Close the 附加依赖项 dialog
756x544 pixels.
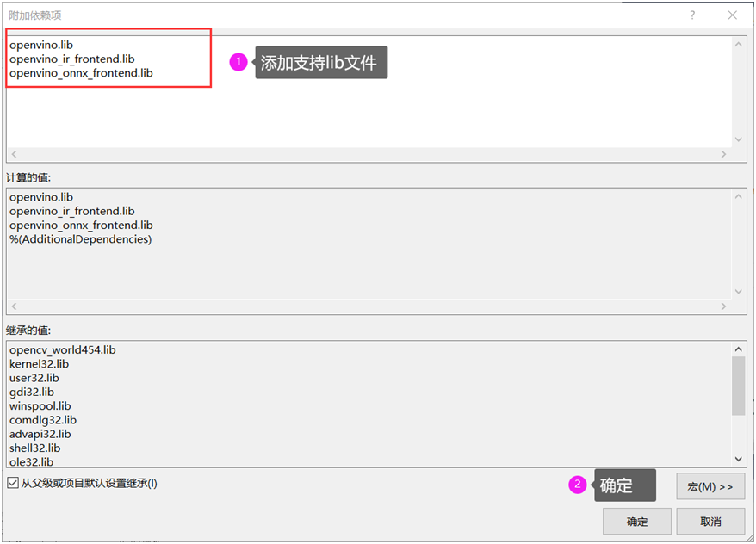(x=733, y=15)
